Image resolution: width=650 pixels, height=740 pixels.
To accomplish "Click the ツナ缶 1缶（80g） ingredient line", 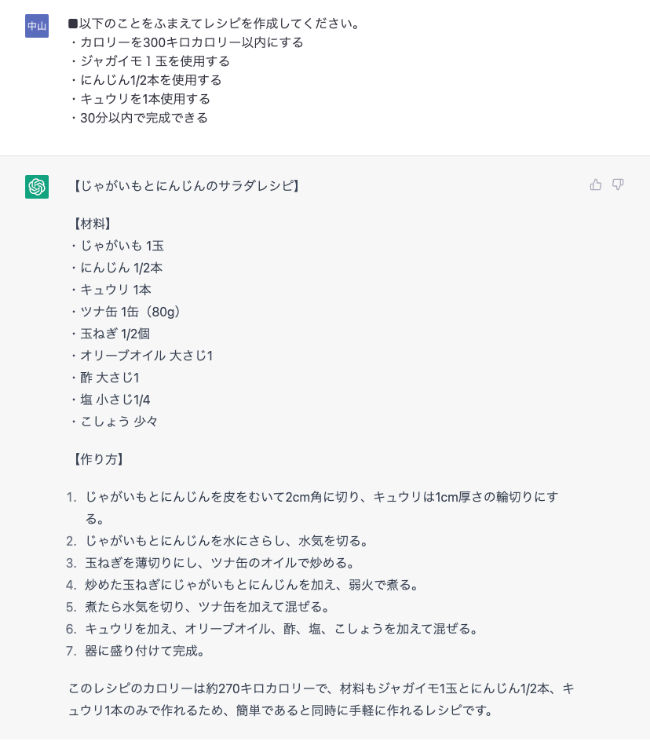I will [x=127, y=312].
